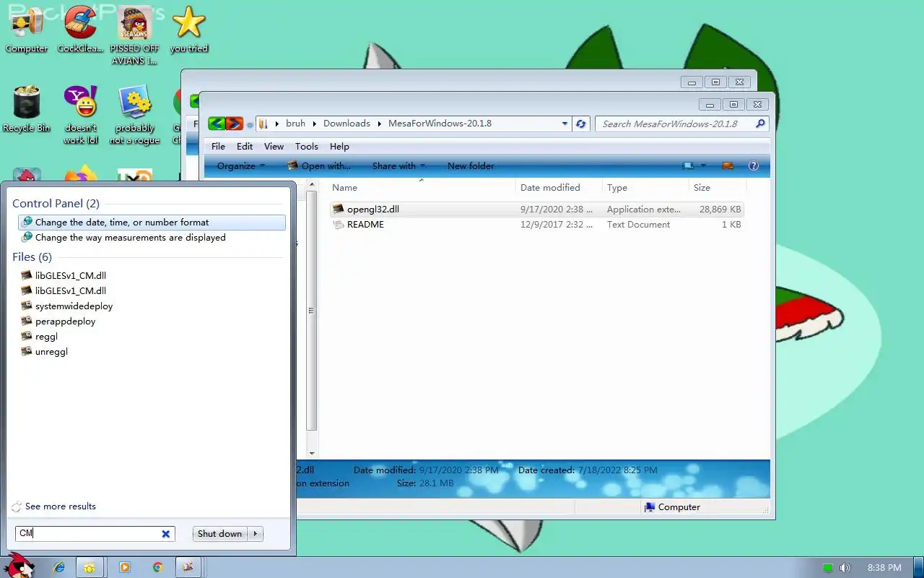Select 'bruh' in the address breadcrumb
The height and width of the screenshot is (578, 924).
295,124
